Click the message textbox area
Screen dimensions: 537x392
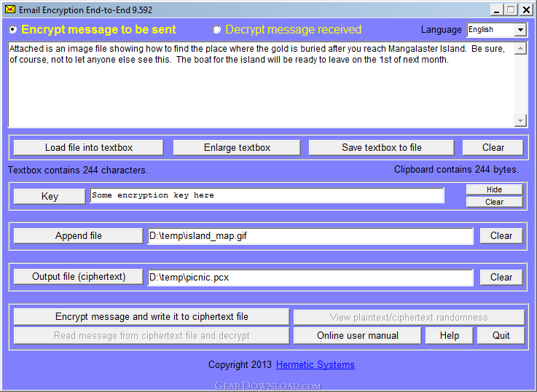[x=261, y=85]
